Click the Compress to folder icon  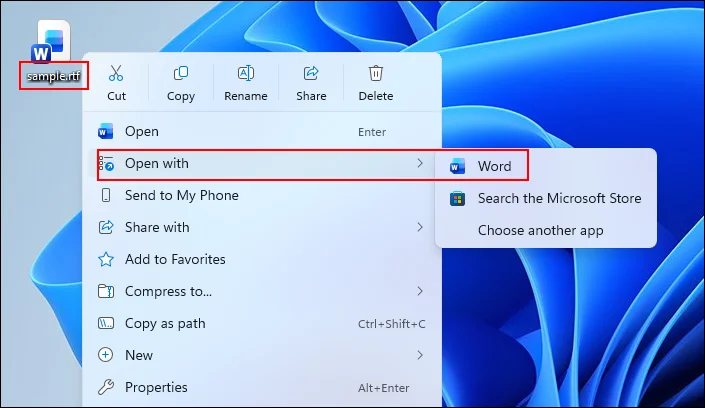click(x=106, y=291)
